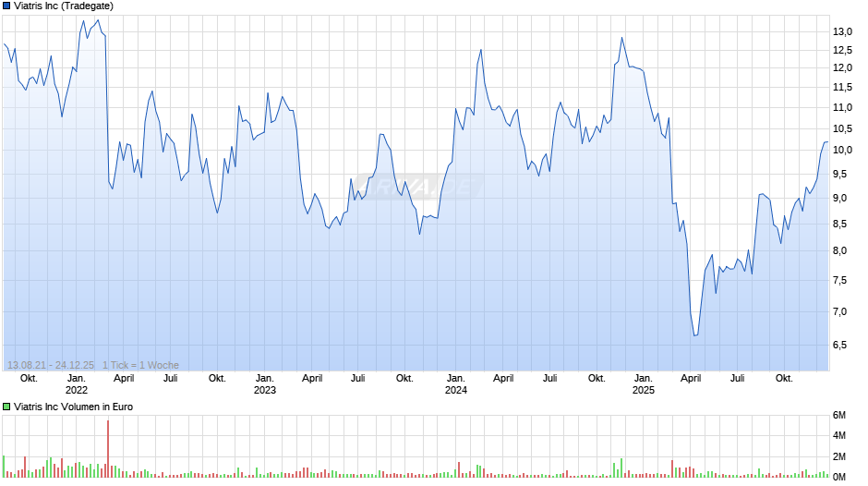This screenshot has height=486, width=868.
Task: Click the 2024 year label on time axis
Action: pyautogui.click(x=455, y=390)
